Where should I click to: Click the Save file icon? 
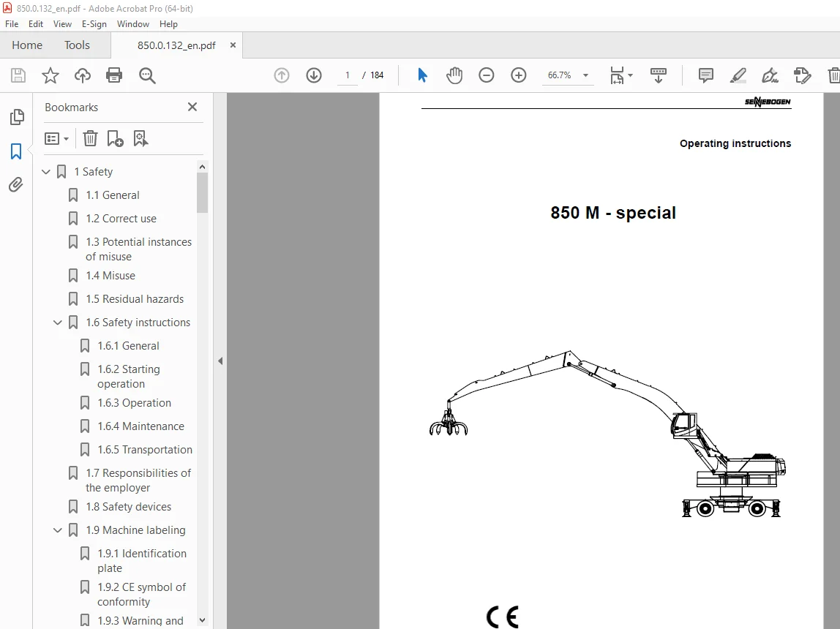tap(18, 75)
